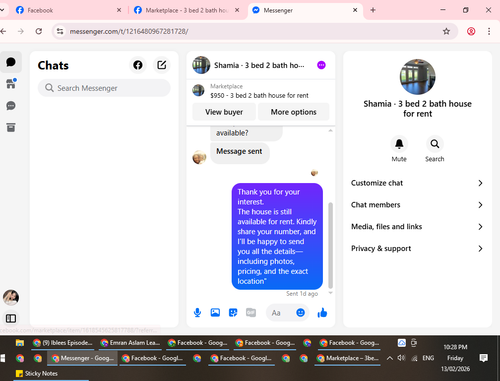Screen dimensions: 500x381
Task: Click the Facebook icon beside Chats heading
Action: 138,65
